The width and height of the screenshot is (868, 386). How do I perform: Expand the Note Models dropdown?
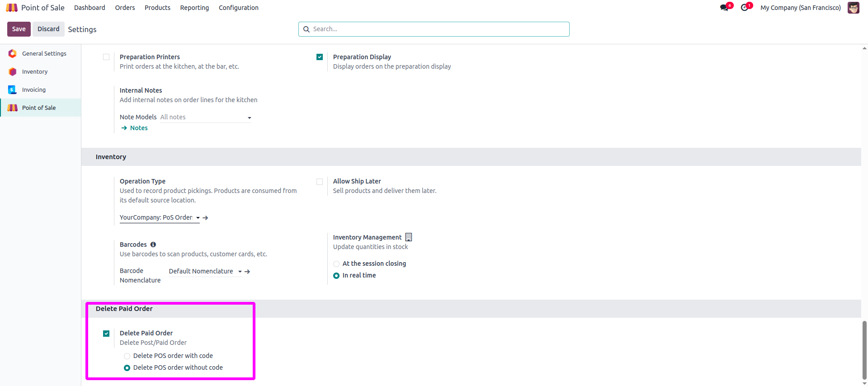tap(206, 118)
